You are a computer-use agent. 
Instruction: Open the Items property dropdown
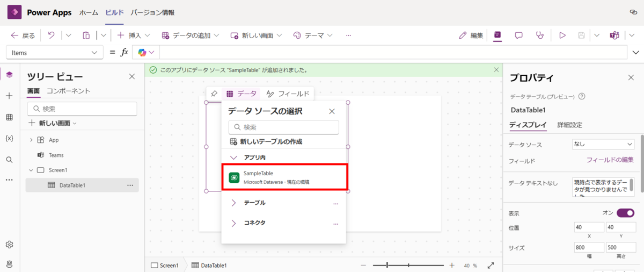[54, 52]
